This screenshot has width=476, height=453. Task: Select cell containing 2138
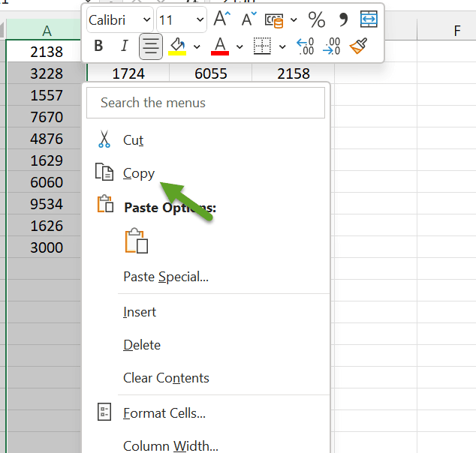point(44,51)
